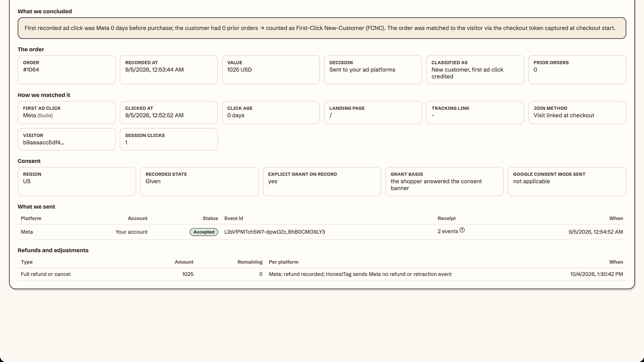Click the Value 1025 USD card

pos(271,70)
